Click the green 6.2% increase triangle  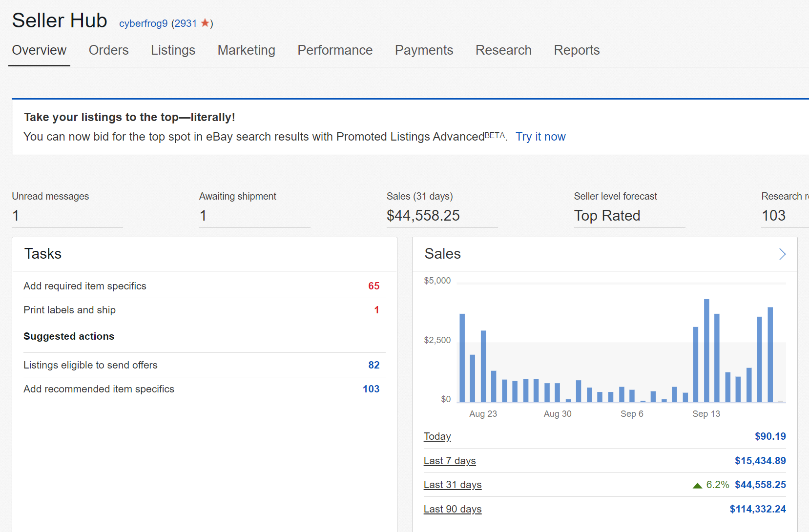coord(698,486)
